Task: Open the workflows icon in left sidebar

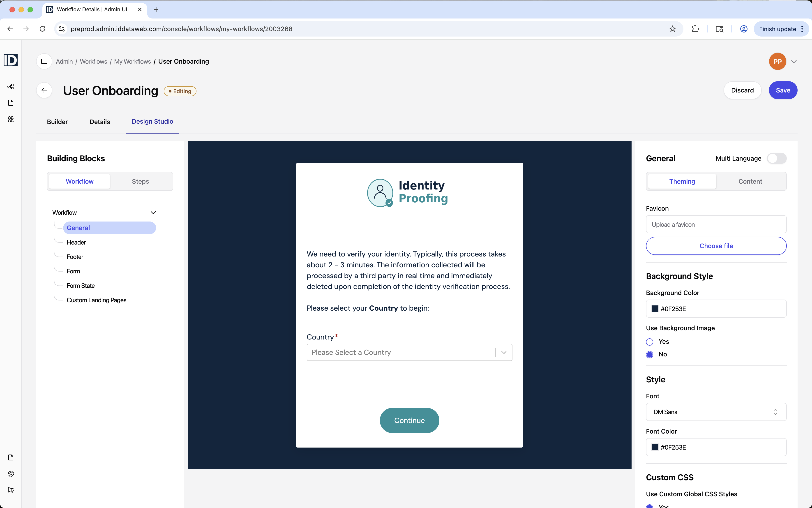Action: 11,87
